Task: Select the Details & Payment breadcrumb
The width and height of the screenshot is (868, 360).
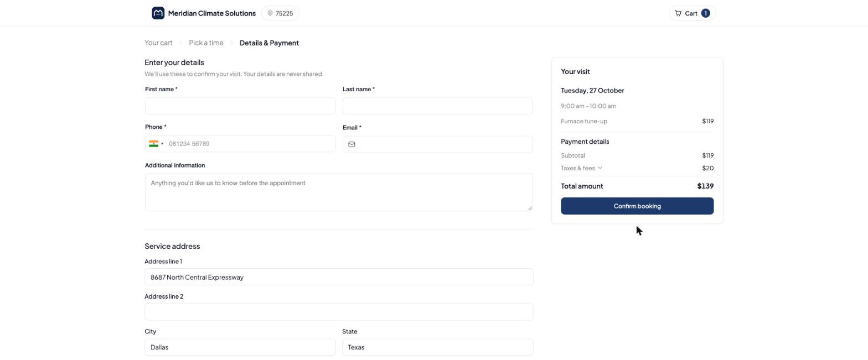Action: 269,43
